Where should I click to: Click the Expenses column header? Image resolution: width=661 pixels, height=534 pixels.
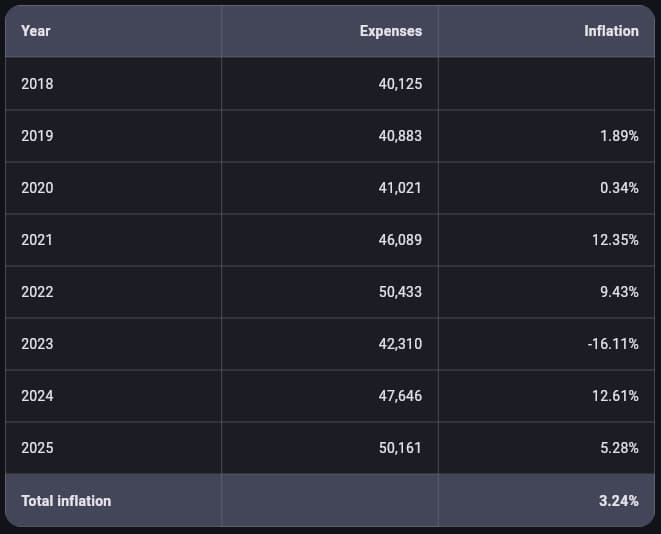(x=390, y=31)
